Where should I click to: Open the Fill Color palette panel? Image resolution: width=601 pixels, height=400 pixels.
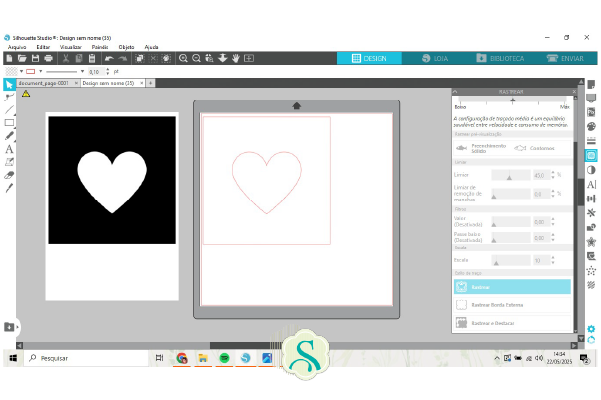591,127
